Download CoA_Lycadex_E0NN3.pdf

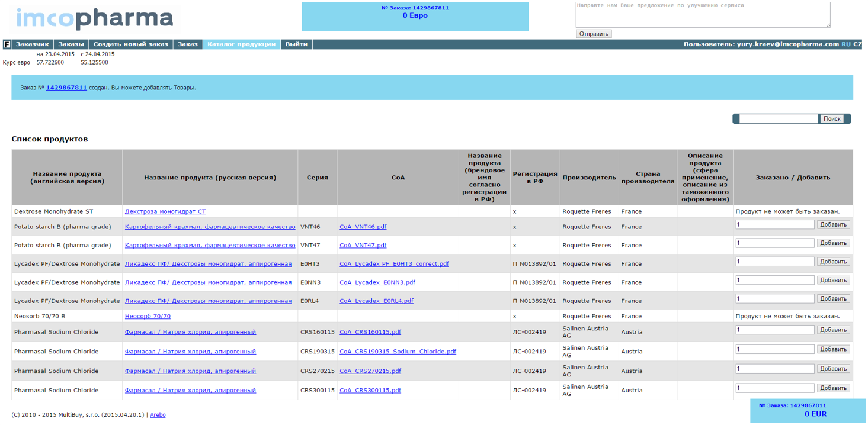pyautogui.click(x=377, y=282)
